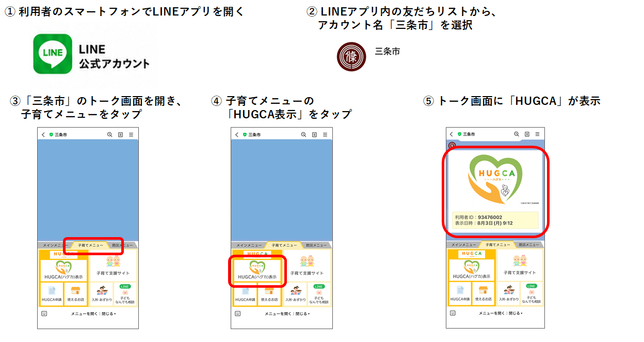644x342 pixels.
Task: Tap keyboard icon in step ③ phone
Action: (x=44, y=313)
